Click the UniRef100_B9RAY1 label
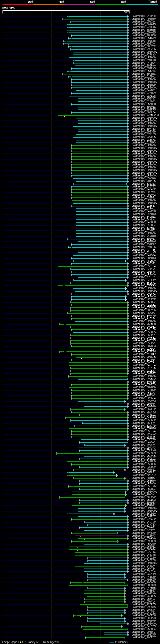 point(143,74)
